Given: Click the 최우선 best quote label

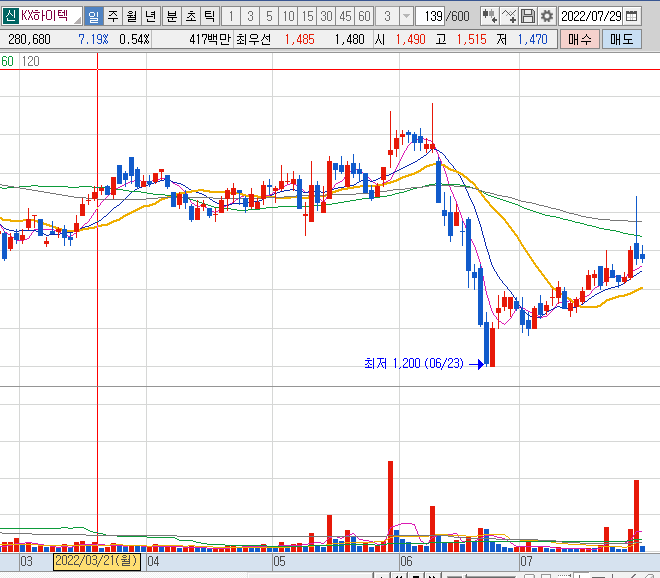Looking at the screenshot, I should (x=253, y=40).
